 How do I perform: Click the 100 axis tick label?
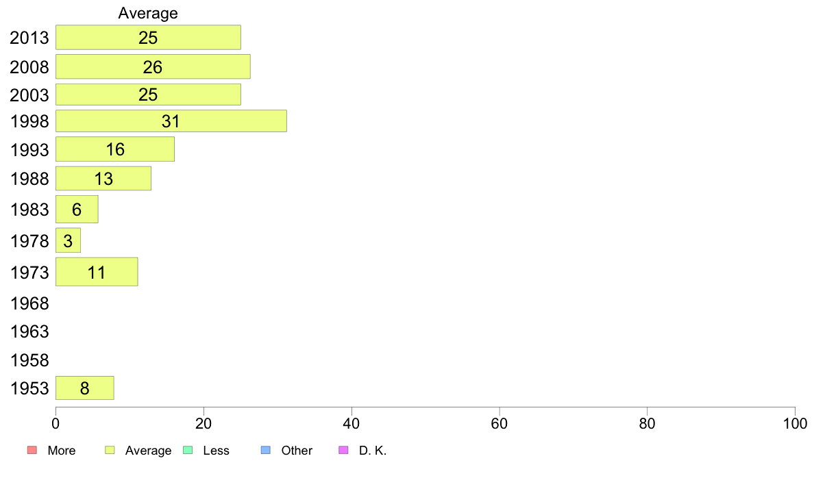click(x=795, y=424)
